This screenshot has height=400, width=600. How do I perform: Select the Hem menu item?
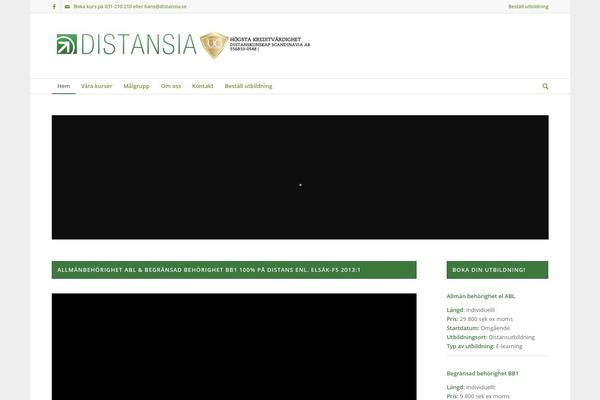pos(64,86)
